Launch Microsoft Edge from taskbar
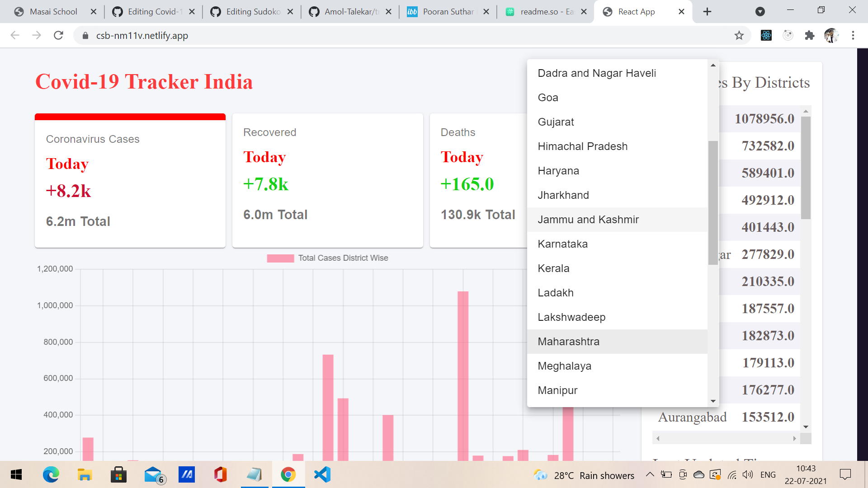This screenshot has height=488, width=868. click(x=51, y=475)
